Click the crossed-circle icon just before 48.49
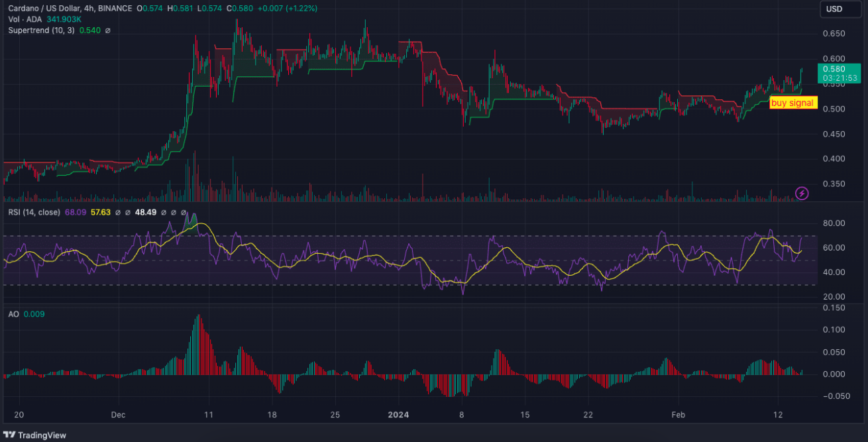Viewport: 868px width, 442px height. (129, 212)
